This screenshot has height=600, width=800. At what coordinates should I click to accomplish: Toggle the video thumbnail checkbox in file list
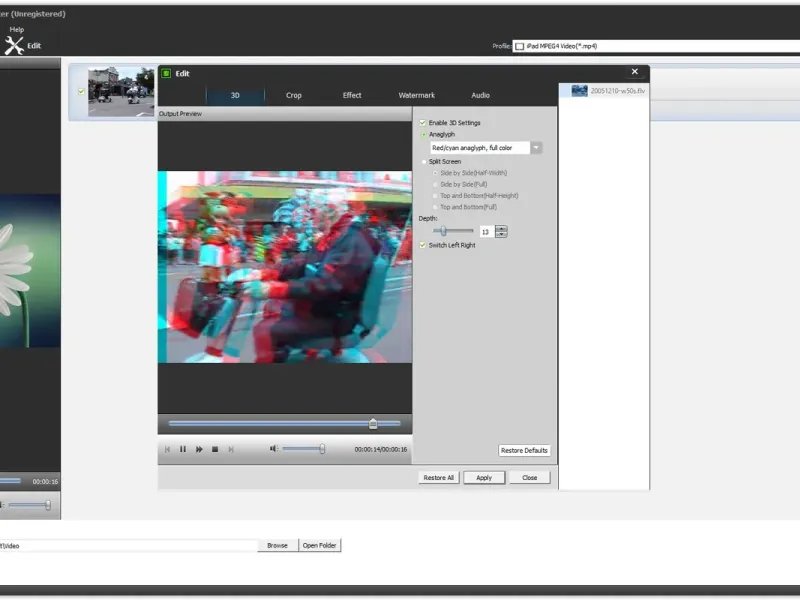(81, 92)
